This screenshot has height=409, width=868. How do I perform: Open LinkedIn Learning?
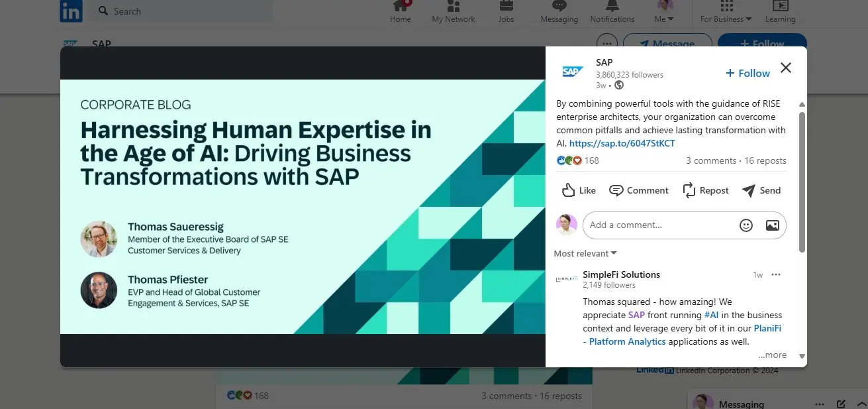(x=781, y=13)
